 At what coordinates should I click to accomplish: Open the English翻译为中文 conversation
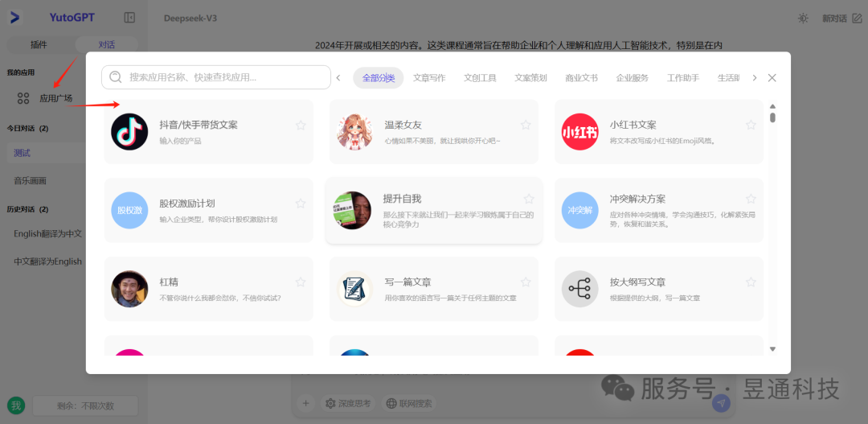[47, 234]
